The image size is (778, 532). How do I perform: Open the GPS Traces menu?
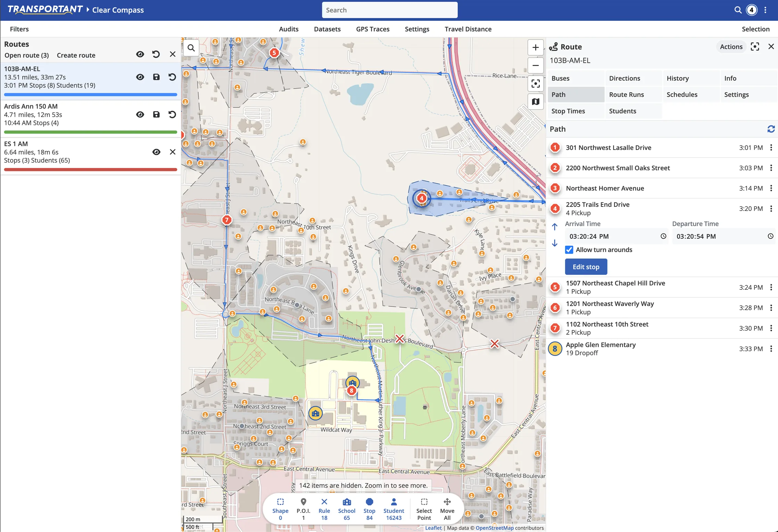tap(372, 29)
